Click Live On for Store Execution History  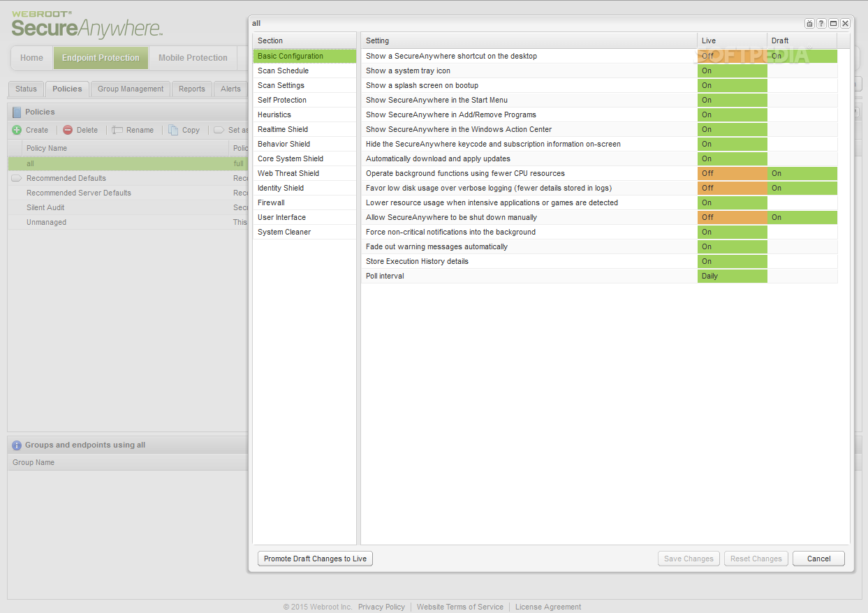click(732, 261)
